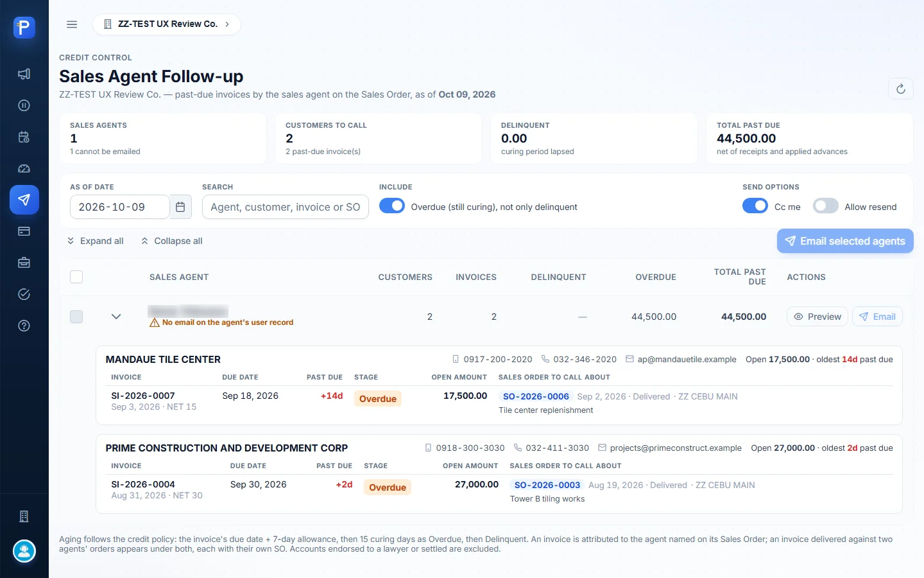924x578 pixels.
Task: Click open amount 17,500.00 in invoice row
Action: (x=465, y=396)
